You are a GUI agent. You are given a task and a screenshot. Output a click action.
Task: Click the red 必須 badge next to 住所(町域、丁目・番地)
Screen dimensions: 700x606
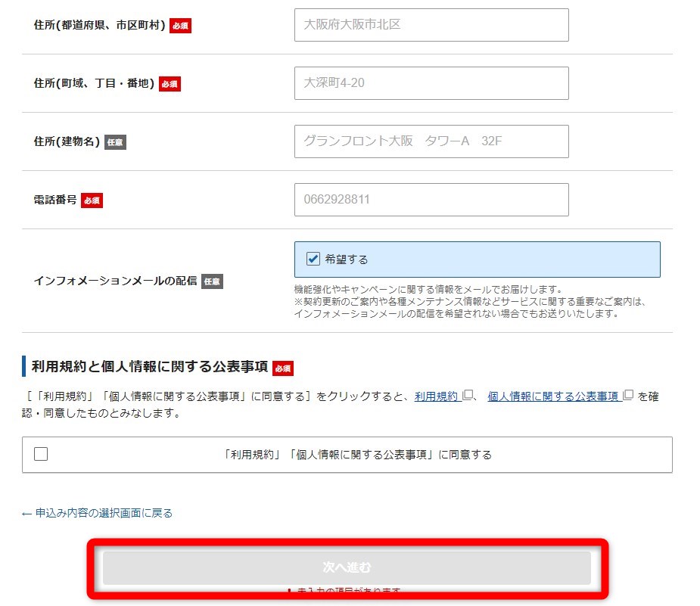[170, 84]
